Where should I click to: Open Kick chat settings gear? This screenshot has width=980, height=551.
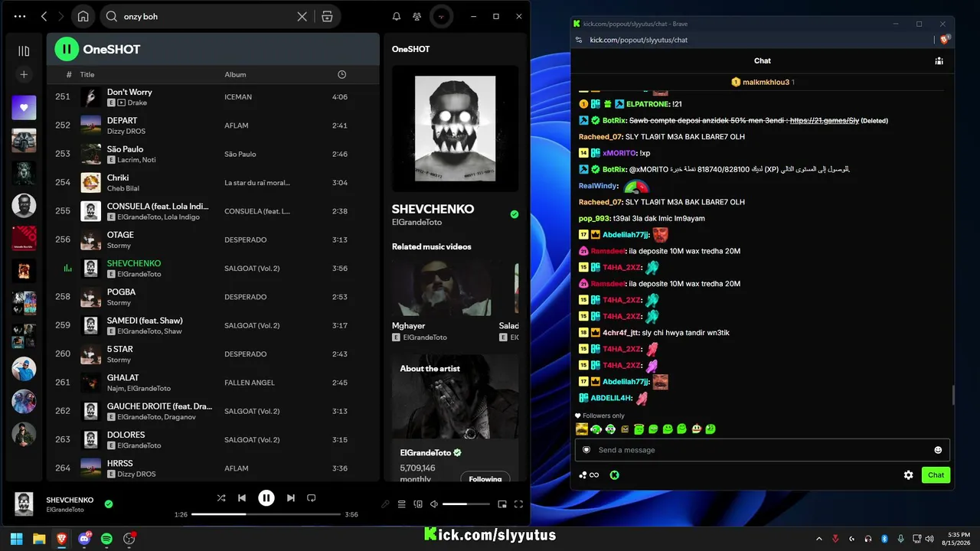pos(908,475)
